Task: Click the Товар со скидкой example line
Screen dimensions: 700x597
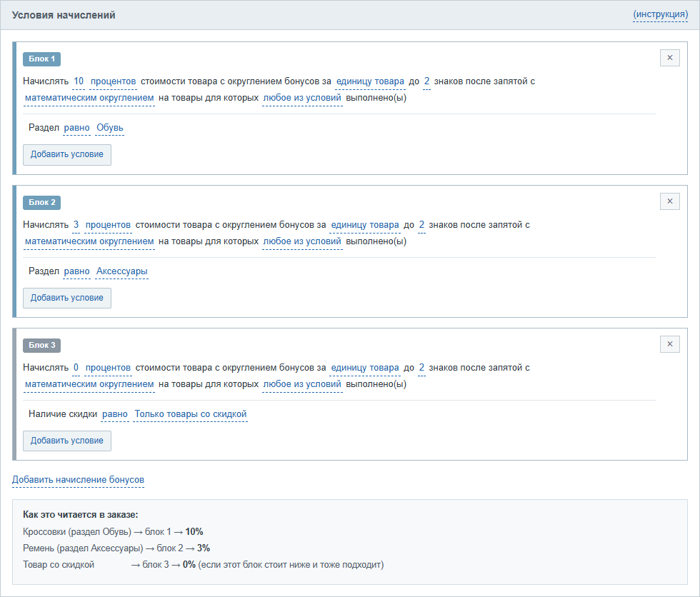Action: 203,565
